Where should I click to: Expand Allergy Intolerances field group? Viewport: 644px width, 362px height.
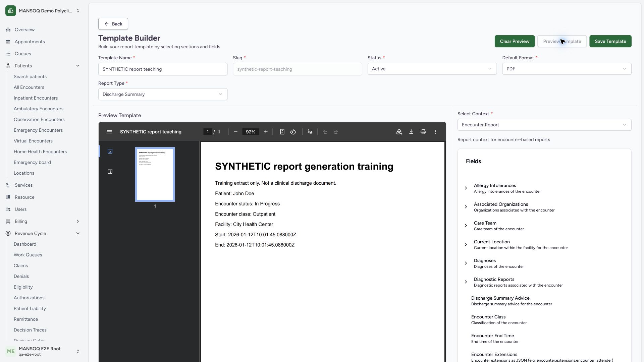tap(466, 188)
